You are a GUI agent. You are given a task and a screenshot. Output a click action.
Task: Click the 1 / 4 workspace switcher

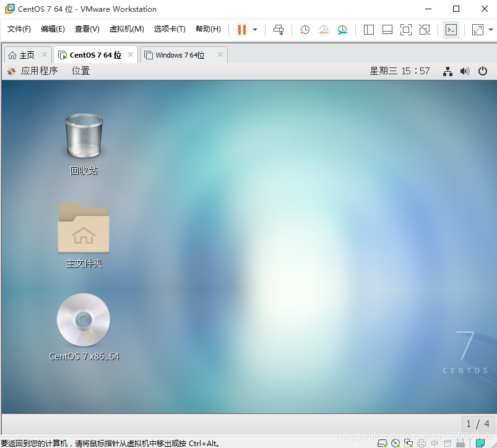[x=478, y=424]
